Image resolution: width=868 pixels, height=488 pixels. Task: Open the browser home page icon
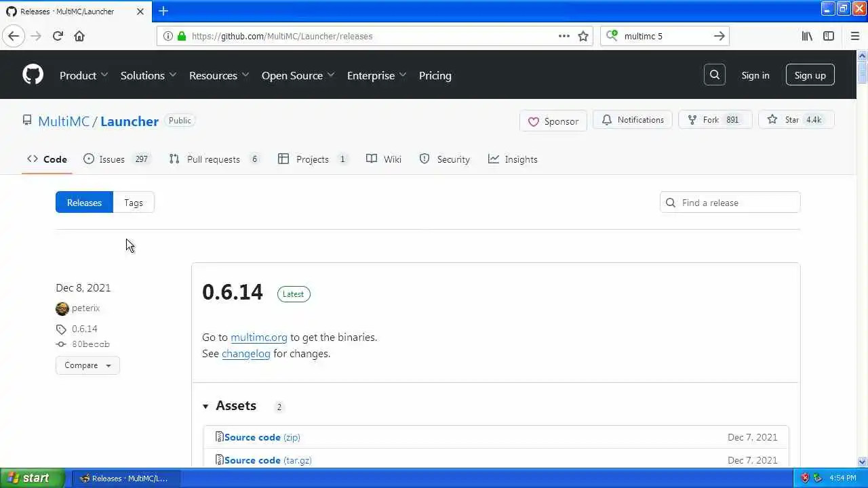point(79,36)
